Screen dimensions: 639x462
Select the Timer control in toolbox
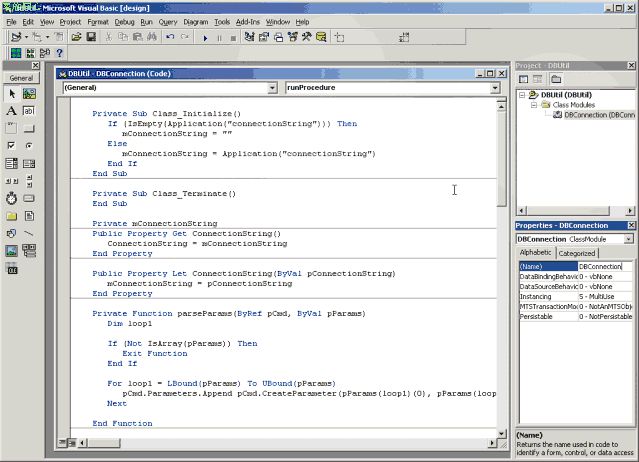(x=11, y=198)
